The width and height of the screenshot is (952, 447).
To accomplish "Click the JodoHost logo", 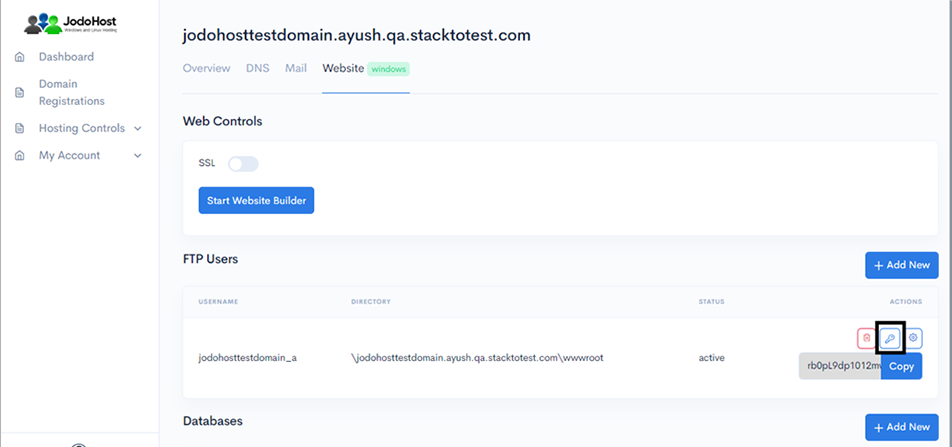I will coord(71,24).
